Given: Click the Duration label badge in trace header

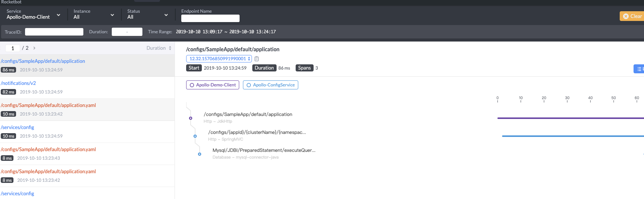Looking at the screenshot, I should tap(264, 68).
